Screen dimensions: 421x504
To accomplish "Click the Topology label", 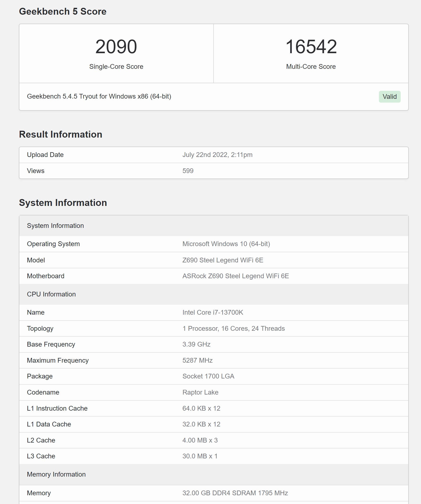I will (40, 329).
